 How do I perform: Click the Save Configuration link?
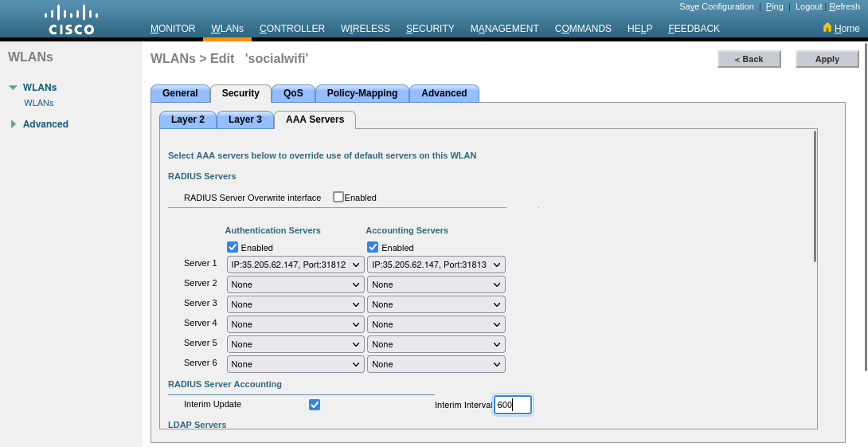716,6
